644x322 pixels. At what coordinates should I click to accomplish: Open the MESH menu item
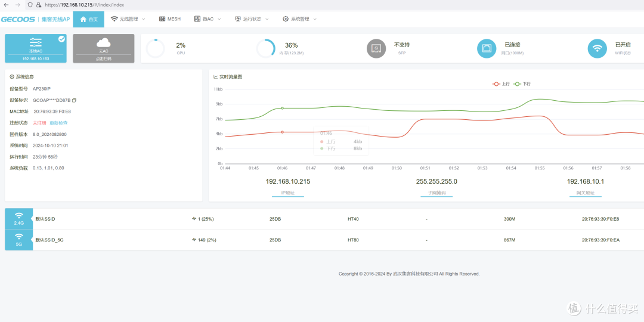pos(169,19)
